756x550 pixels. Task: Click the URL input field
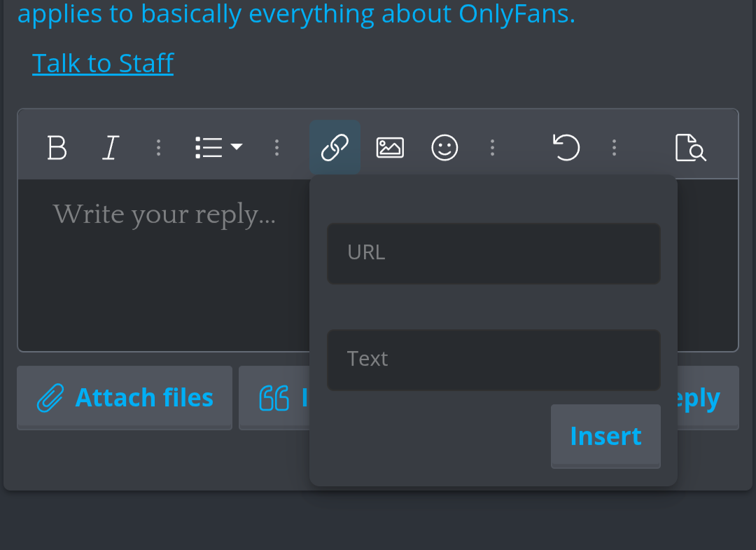tap(493, 254)
